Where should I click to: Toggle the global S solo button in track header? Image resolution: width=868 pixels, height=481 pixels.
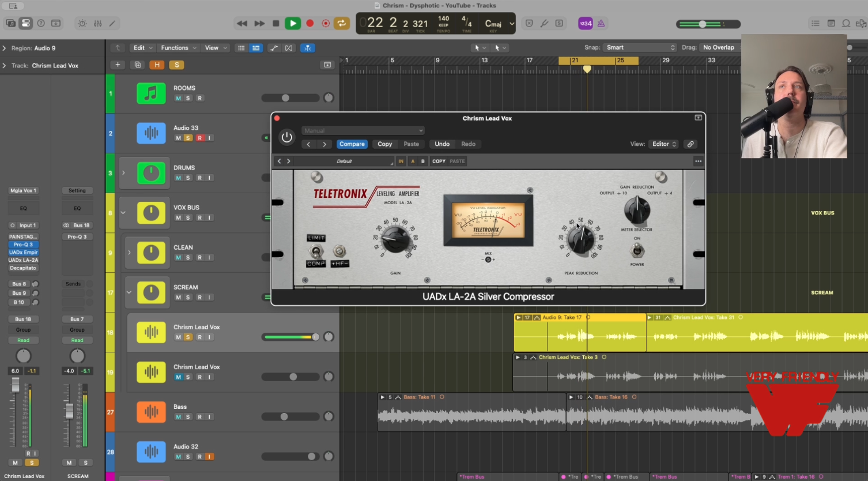point(177,65)
